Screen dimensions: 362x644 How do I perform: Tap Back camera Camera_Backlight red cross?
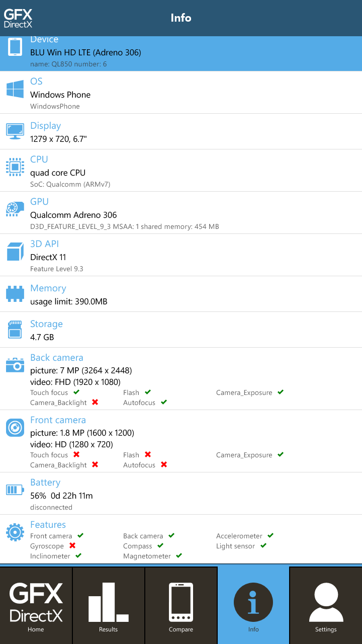point(95,403)
